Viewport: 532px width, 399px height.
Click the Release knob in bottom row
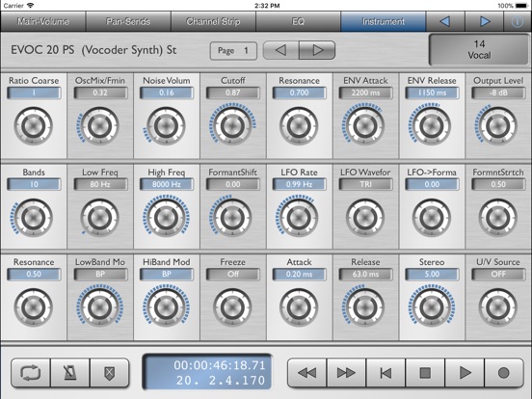pos(365,307)
